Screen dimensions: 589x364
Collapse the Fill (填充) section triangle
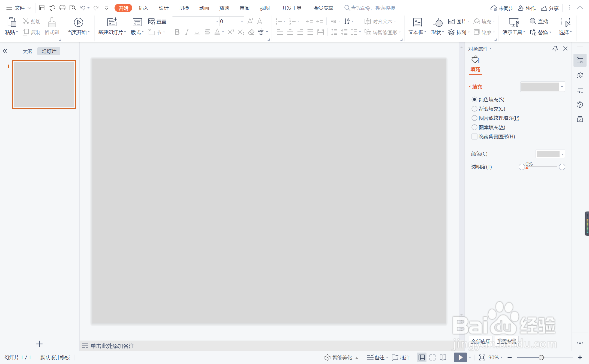click(x=470, y=87)
